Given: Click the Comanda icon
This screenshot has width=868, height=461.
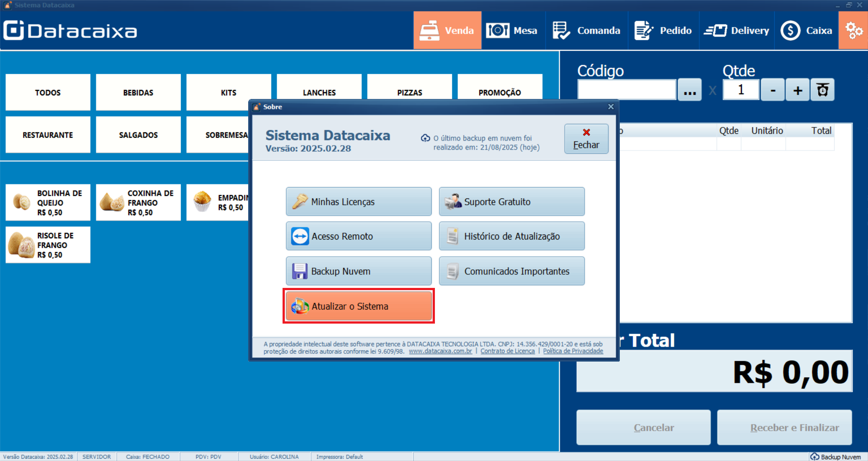Looking at the screenshot, I should click(561, 30).
